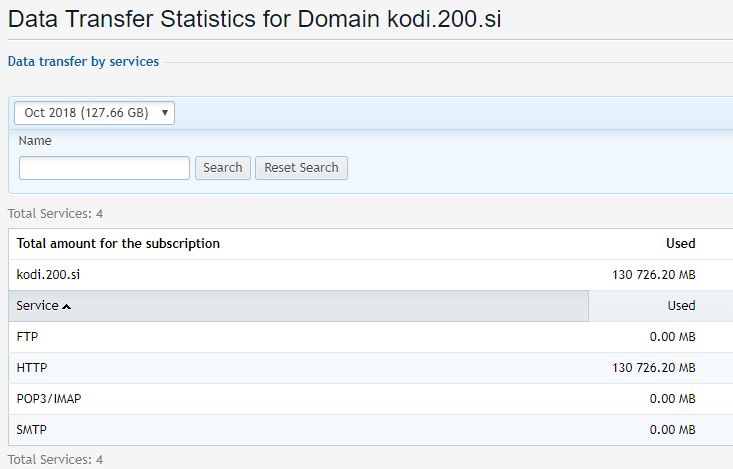The image size is (733, 469).
Task: Sort table by Service column header
Action: click(38, 306)
